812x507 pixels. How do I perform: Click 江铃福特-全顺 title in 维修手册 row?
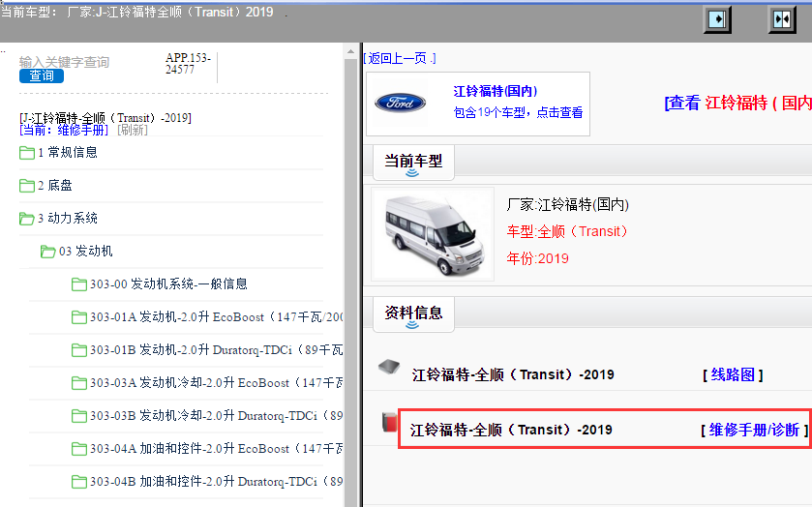(x=511, y=430)
